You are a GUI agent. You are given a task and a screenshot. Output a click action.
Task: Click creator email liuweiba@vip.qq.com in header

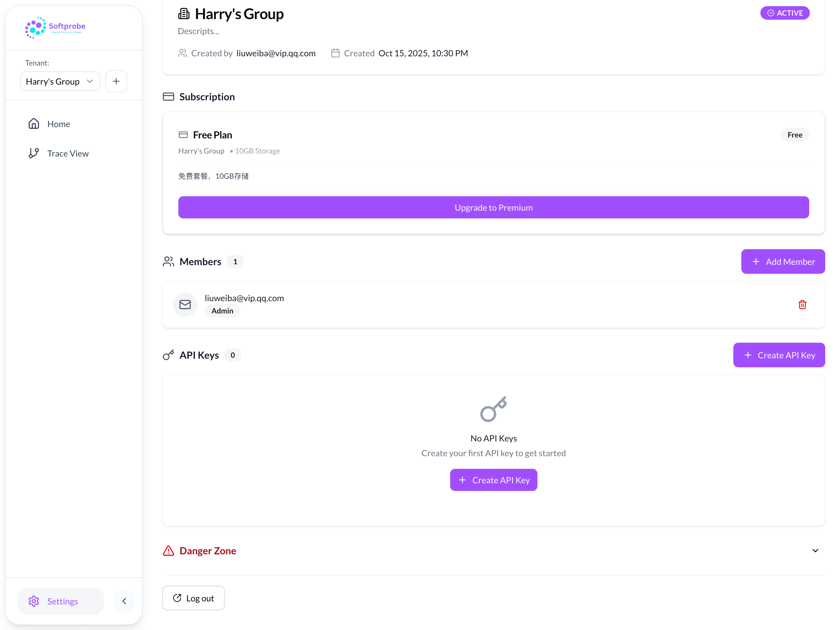[276, 53]
